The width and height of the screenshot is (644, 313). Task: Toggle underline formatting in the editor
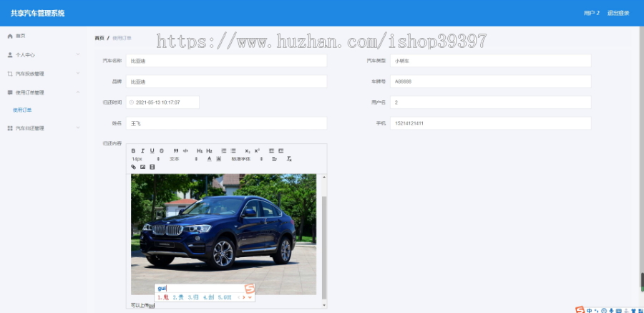[x=152, y=151]
